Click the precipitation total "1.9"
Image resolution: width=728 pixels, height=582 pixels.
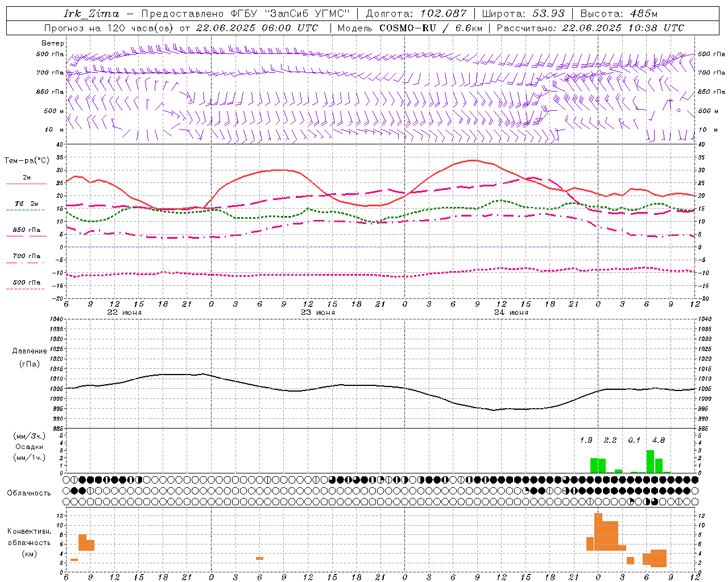coord(586,440)
